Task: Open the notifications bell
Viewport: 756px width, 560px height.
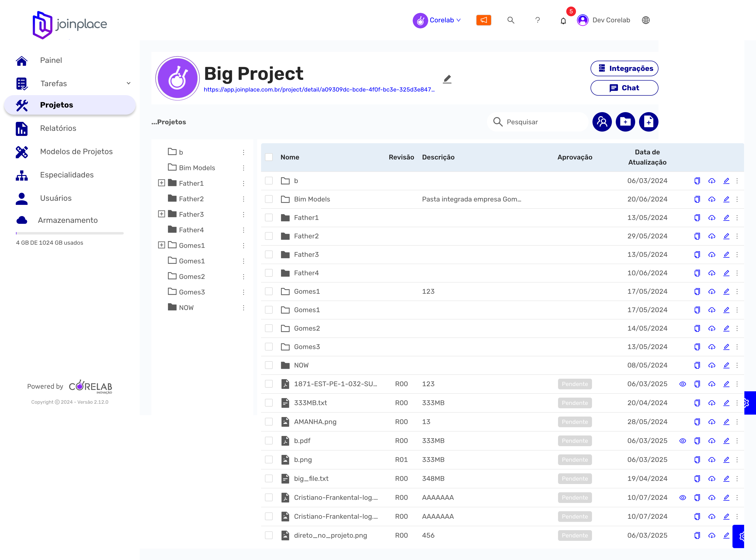Action: tap(563, 21)
